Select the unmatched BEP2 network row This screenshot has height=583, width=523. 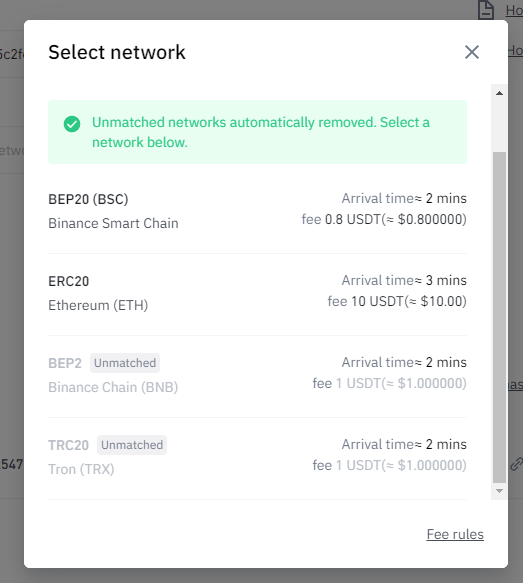click(x=257, y=375)
